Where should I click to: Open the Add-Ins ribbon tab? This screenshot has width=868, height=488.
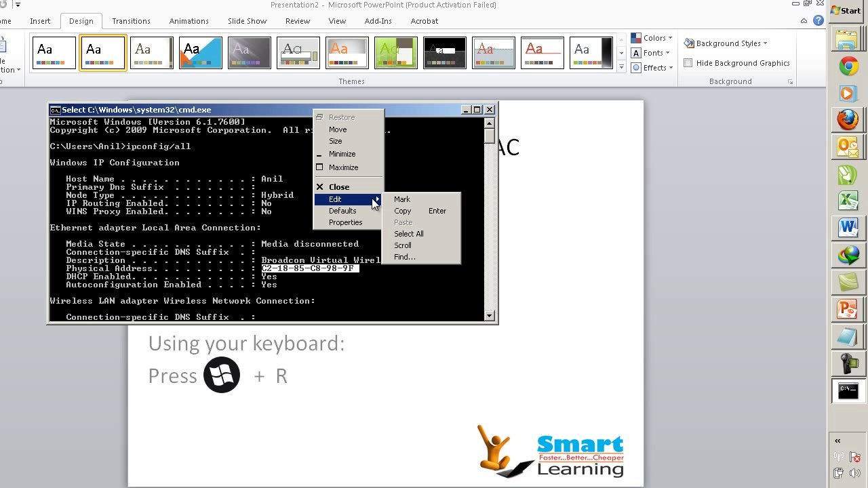(x=378, y=21)
